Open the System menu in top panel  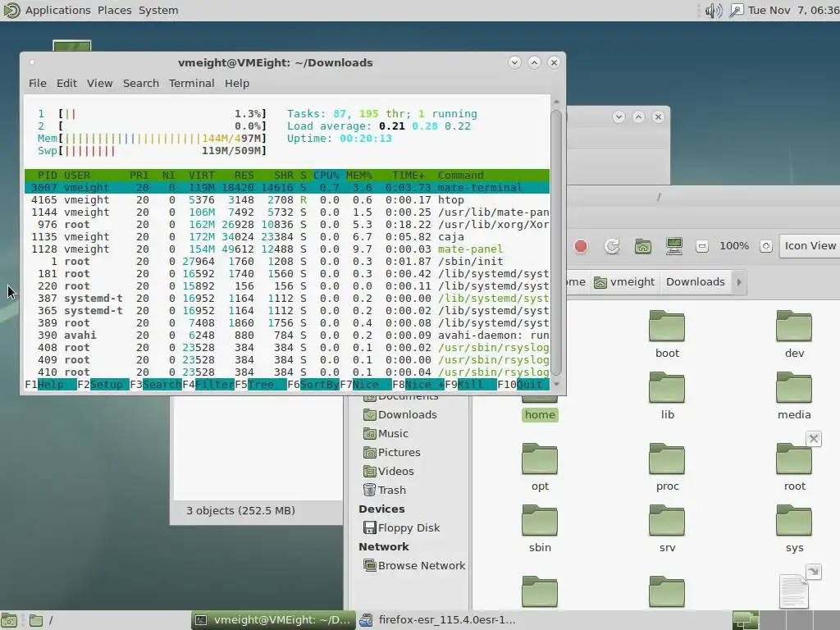pos(158,10)
